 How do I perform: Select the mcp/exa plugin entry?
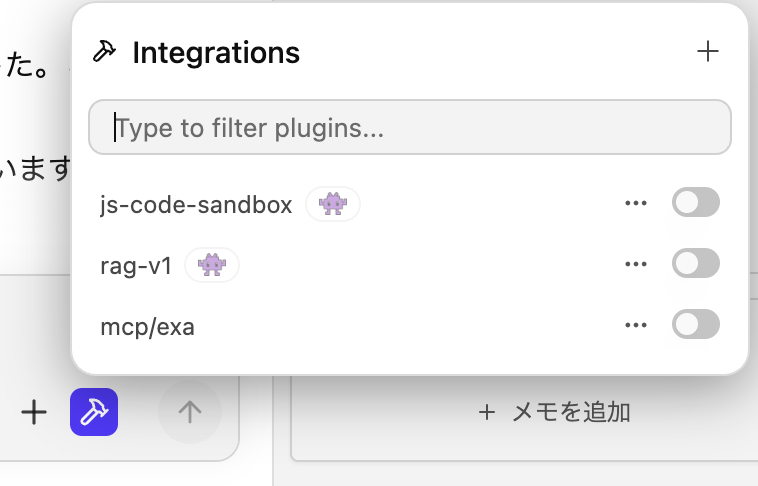click(148, 326)
